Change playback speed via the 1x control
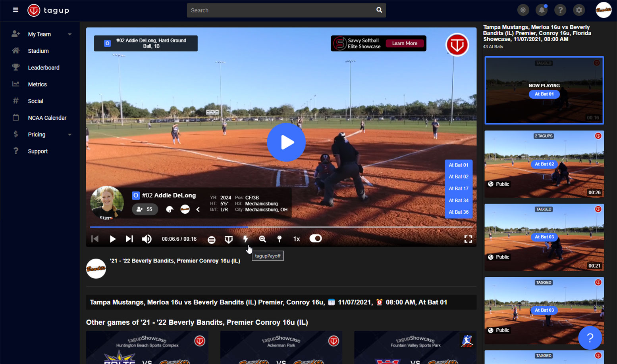The image size is (617, 364). pyautogui.click(x=296, y=239)
